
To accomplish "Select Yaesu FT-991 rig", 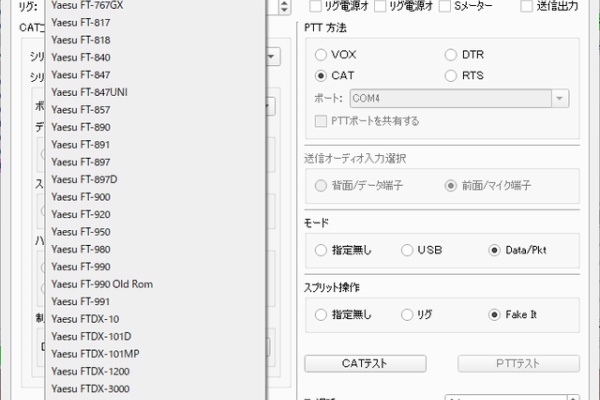I will [x=155, y=302].
